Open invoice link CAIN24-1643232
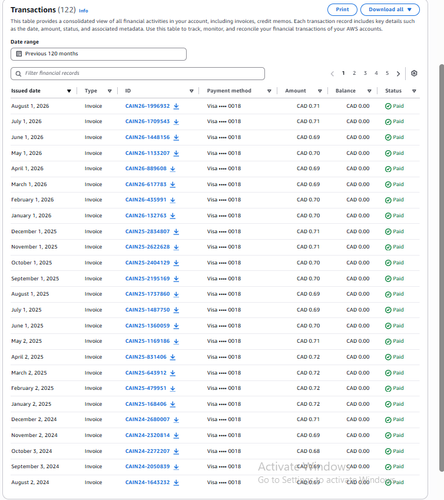 pyautogui.click(x=147, y=482)
